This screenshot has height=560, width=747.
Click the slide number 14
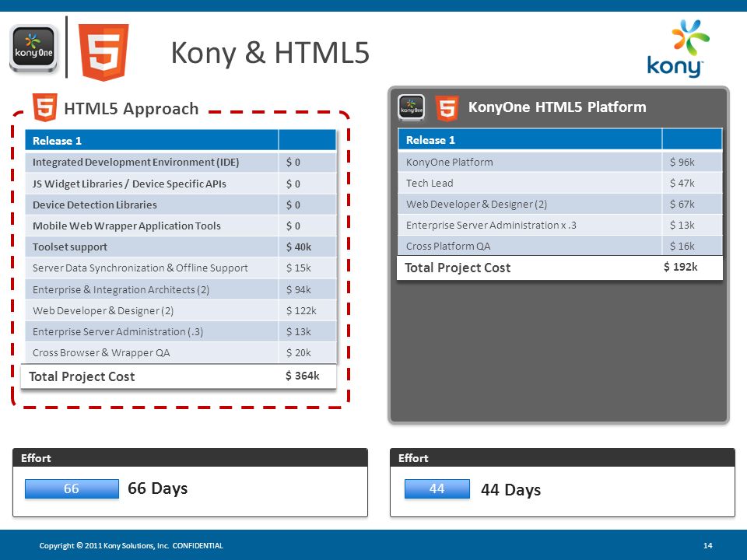tap(708, 546)
